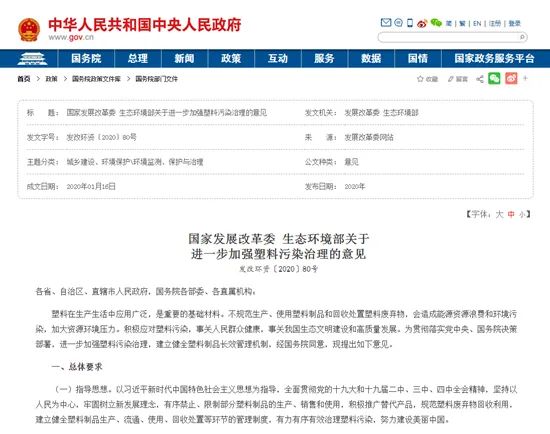Click the mail envelope icon in header

click(386, 23)
